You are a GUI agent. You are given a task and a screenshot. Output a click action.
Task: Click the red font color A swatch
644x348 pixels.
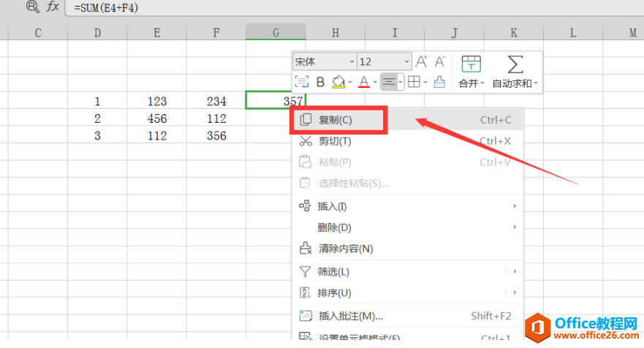[x=364, y=82]
